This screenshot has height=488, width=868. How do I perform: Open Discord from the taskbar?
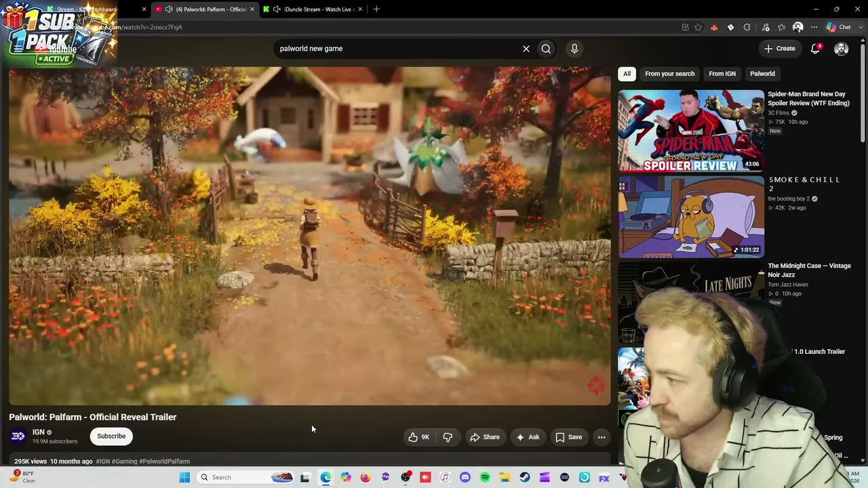coord(465,477)
